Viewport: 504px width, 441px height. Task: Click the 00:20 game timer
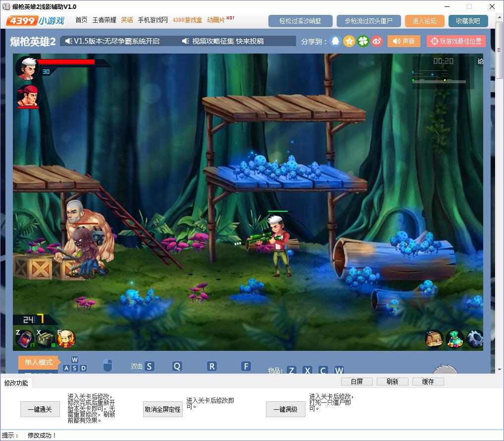(443, 61)
